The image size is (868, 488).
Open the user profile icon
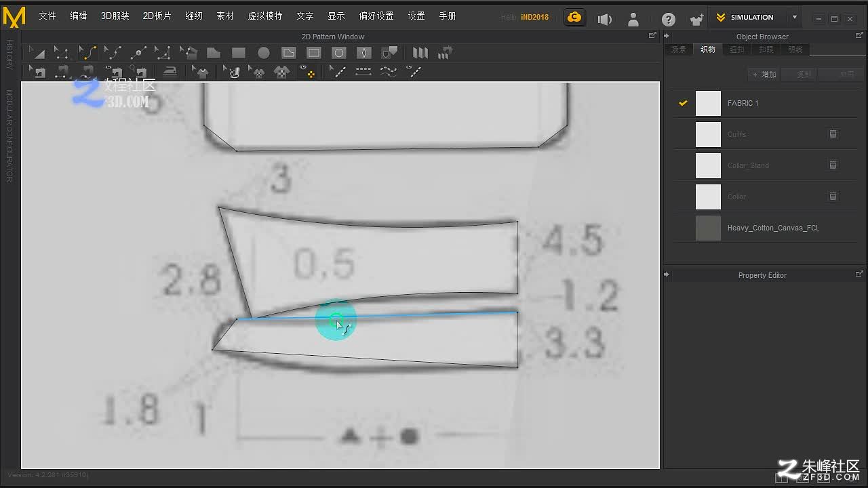633,19
